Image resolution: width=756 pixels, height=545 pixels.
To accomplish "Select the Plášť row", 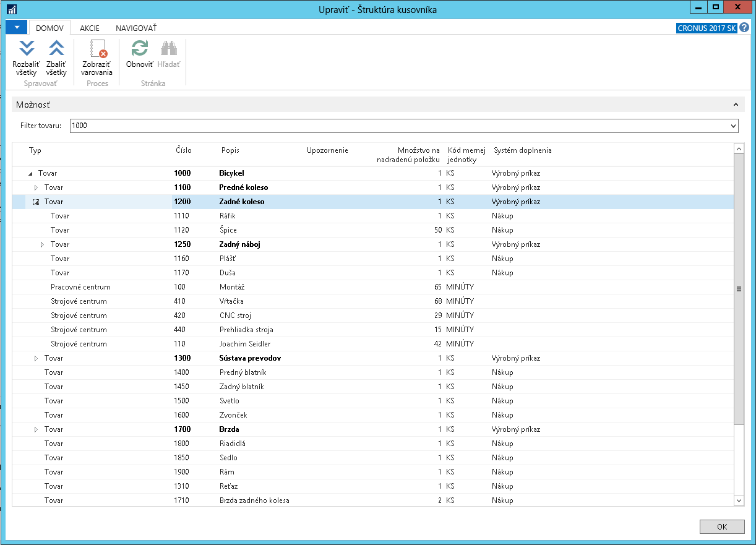I will click(373, 259).
